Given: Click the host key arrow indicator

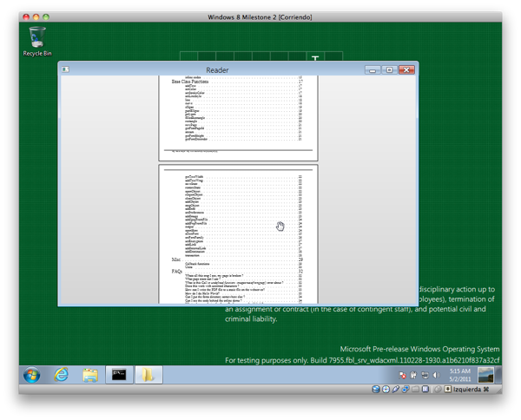Looking at the screenshot, I should [x=448, y=389].
